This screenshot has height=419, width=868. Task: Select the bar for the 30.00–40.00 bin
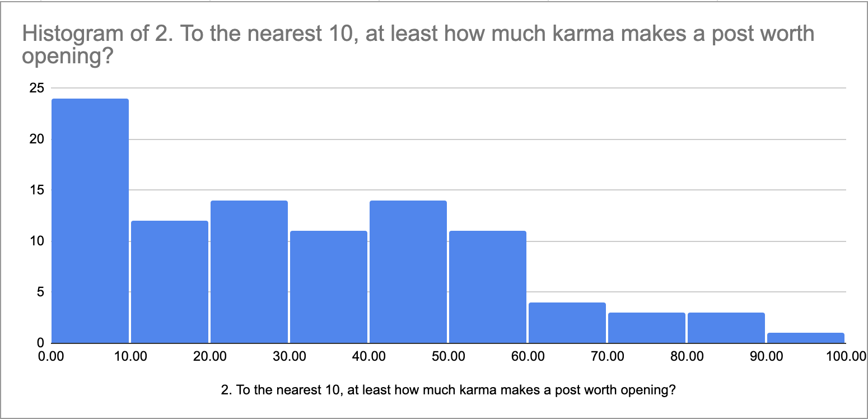click(329, 287)
